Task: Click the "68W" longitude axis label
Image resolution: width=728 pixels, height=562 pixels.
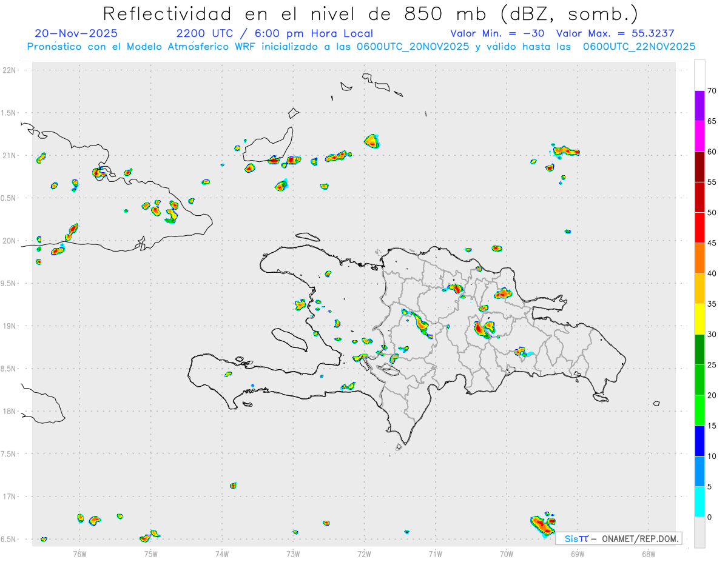Action: coord(649,553)
